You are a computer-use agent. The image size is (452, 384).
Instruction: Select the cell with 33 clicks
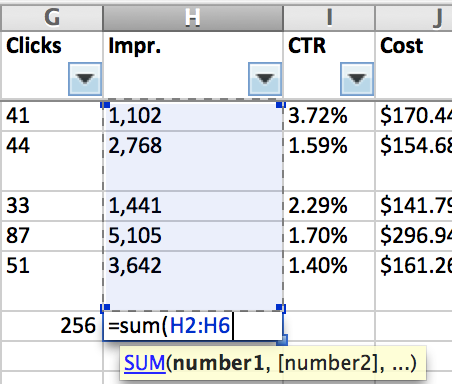(52, 206)
